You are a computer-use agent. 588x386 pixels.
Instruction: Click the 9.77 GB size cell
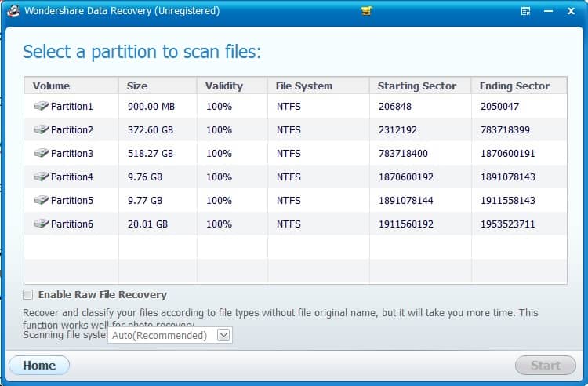(145, 201)
